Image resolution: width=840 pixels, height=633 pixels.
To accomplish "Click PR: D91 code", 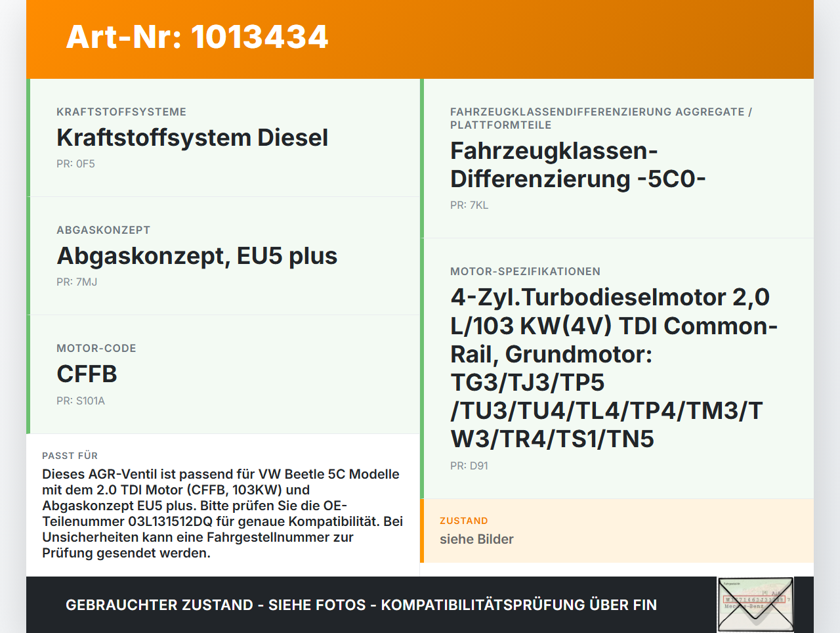I will [x=469, y=466].
